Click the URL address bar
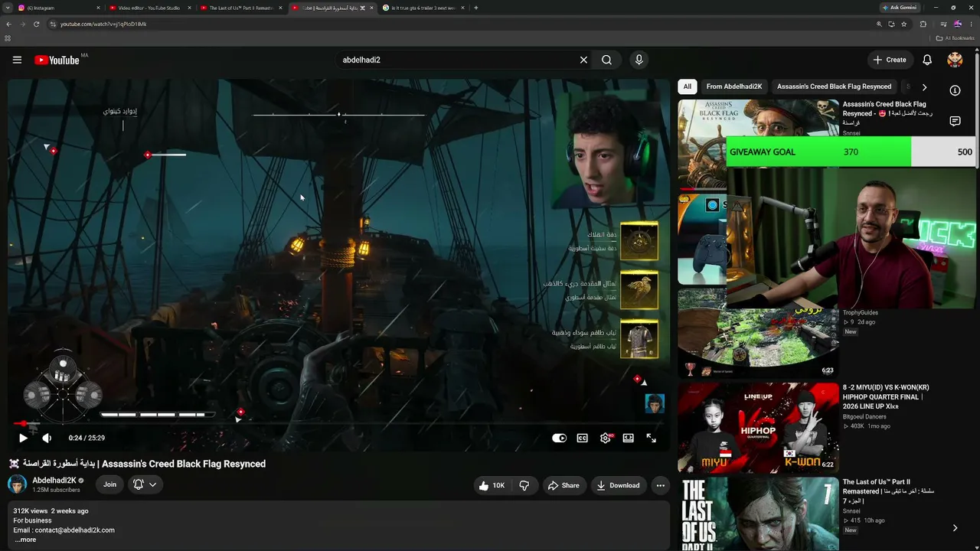Image resolution: width=980 pixels, height=551 pixels. point(459,24)
